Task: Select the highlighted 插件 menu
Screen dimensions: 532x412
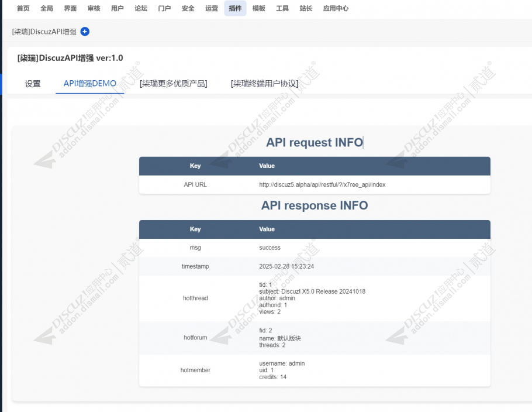Action: point(235,8)
